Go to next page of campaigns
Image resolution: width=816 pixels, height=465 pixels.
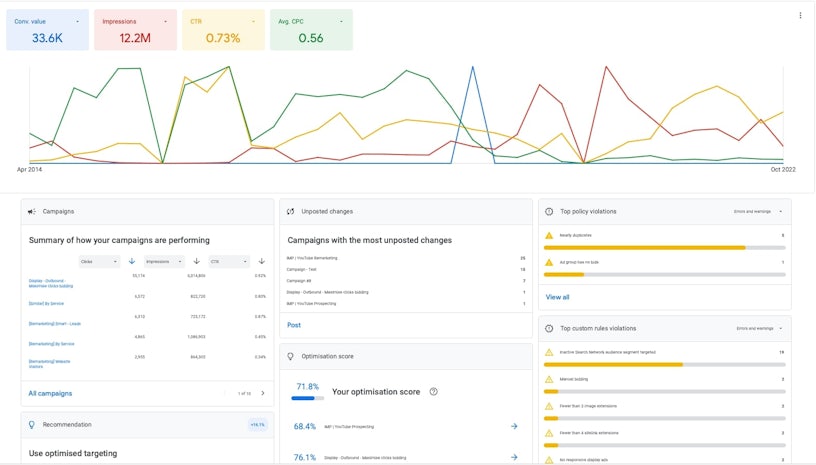point(262,393)
